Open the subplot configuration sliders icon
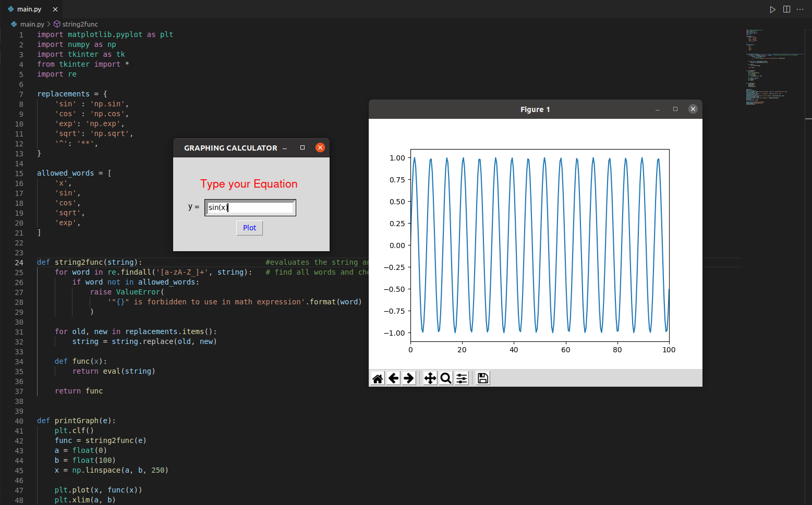812x505 pixels. pos(461,378)
